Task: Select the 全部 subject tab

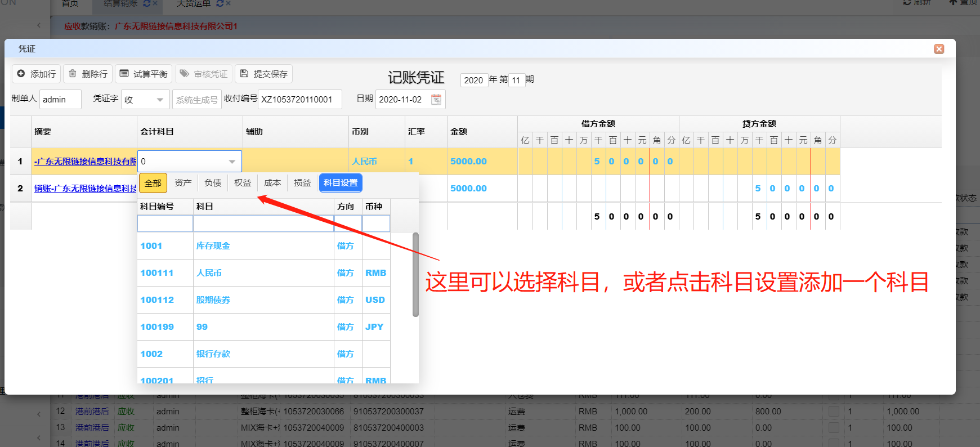Action: (x=153, y=183)
